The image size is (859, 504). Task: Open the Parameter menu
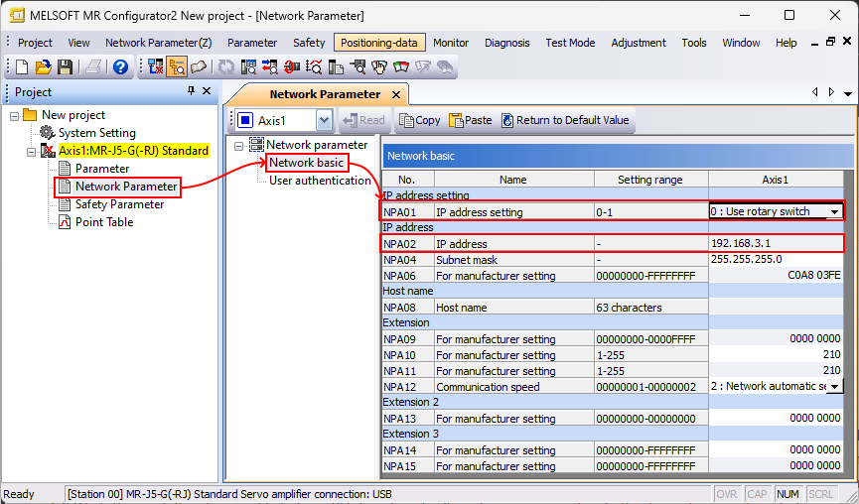pos(252,43)
